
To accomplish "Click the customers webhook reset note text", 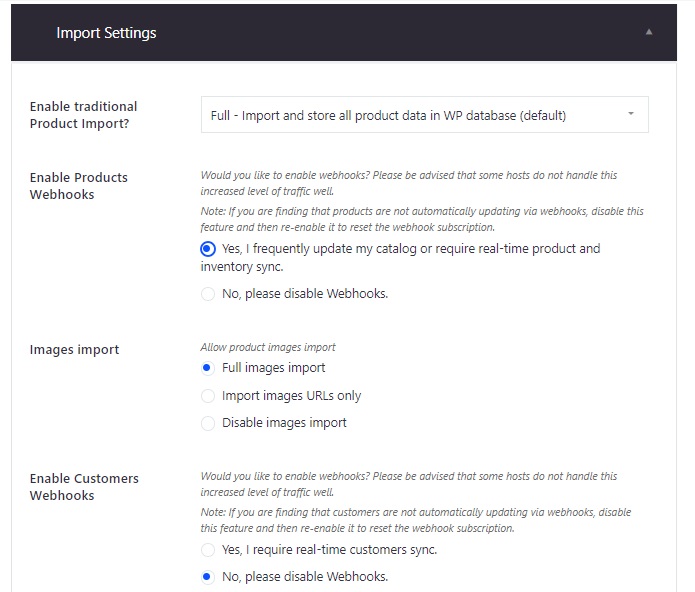I will coord(415,520).
